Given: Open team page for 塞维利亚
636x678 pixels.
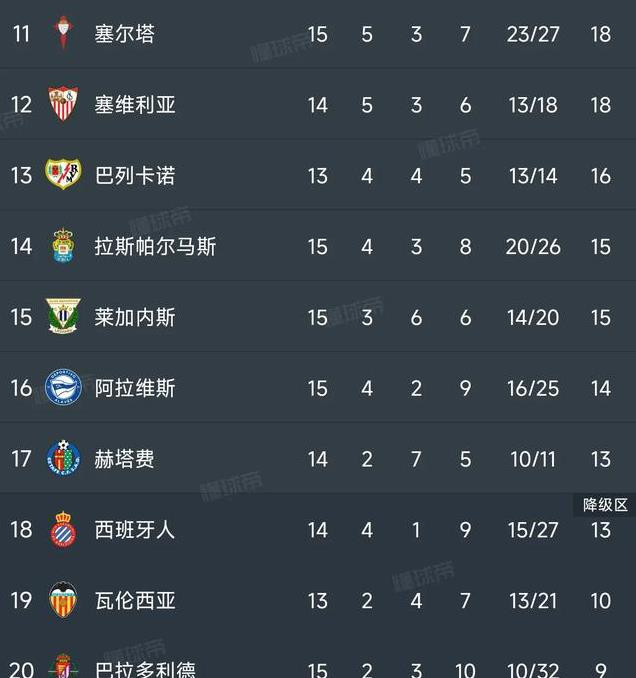Looking at the screenshot, I should [135, 105].
